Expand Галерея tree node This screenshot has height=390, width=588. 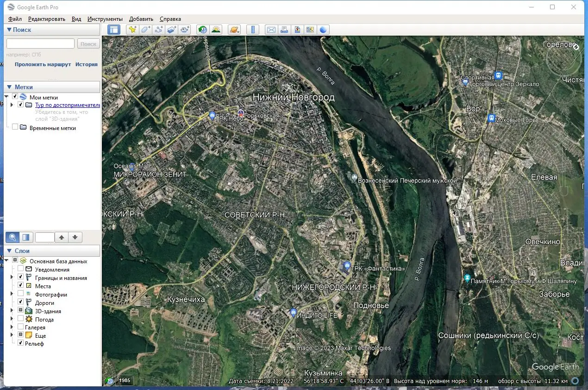pyautogui.click(x=12, y=328)
